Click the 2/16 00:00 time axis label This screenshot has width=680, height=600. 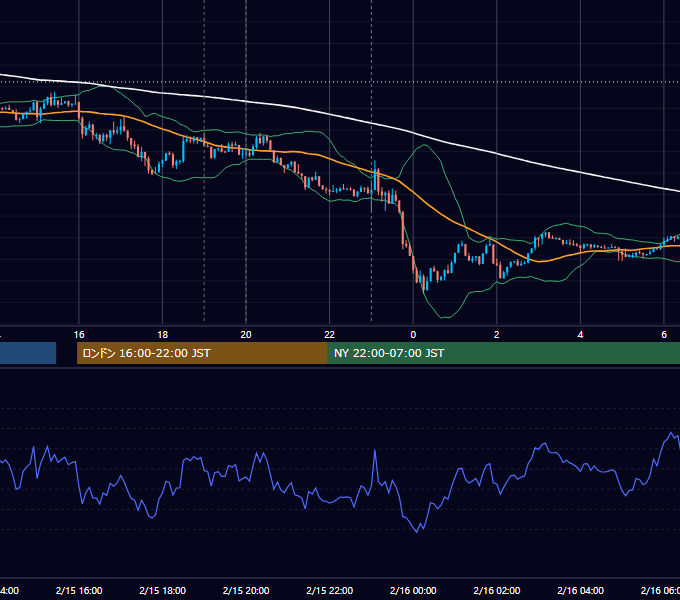point(413,590)
